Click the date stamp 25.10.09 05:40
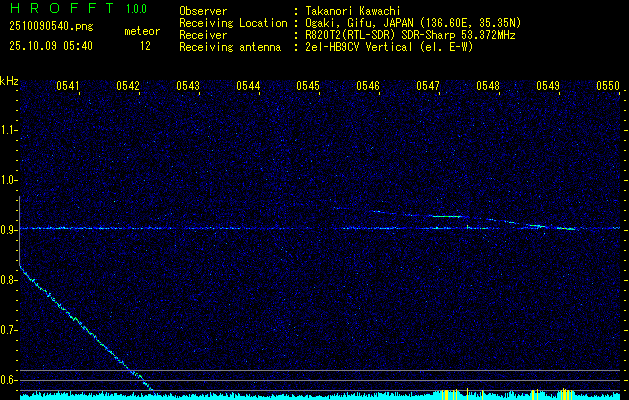The height and width of the screenshot is (400, 629). pos(50,45)
